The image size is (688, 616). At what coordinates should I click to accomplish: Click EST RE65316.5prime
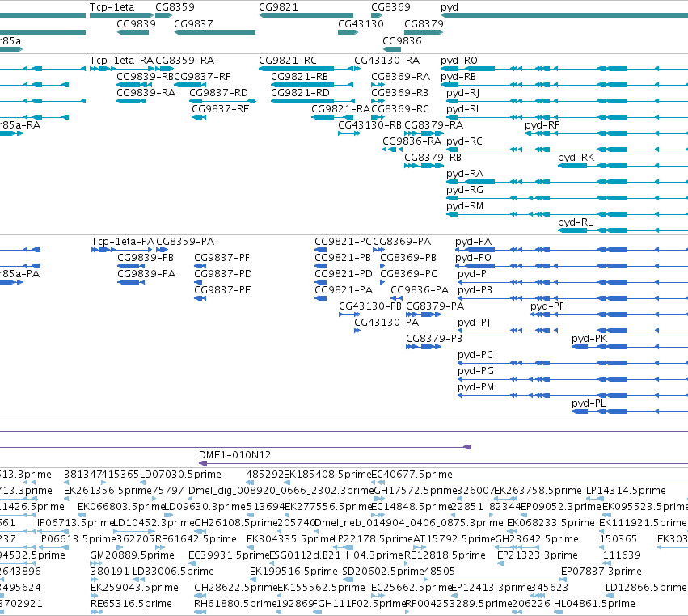(x=131, y=604)
